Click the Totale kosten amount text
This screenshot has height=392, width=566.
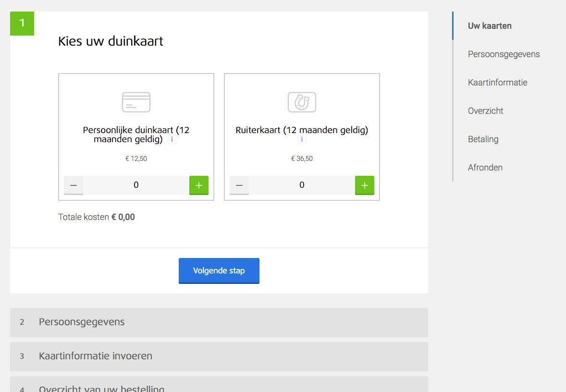123,217
